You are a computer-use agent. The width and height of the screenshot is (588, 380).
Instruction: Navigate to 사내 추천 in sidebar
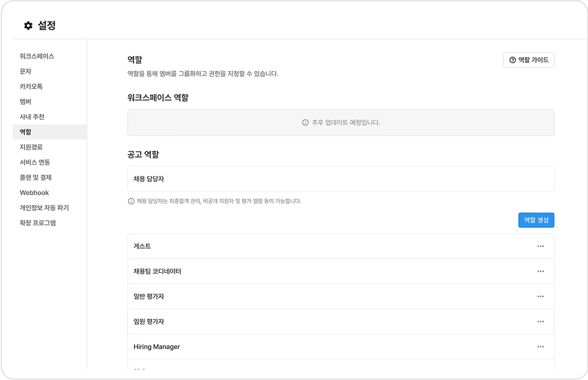[x=32, y=117]
